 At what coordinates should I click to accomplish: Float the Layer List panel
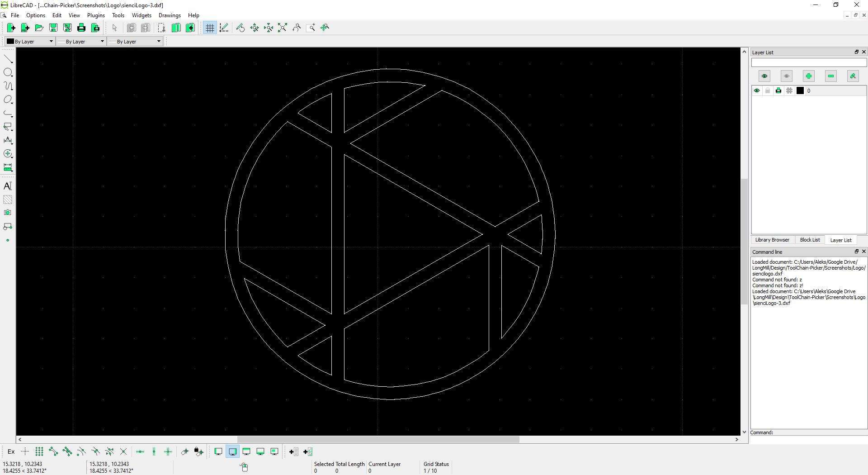pyautogui.click(x=856, y=52)
